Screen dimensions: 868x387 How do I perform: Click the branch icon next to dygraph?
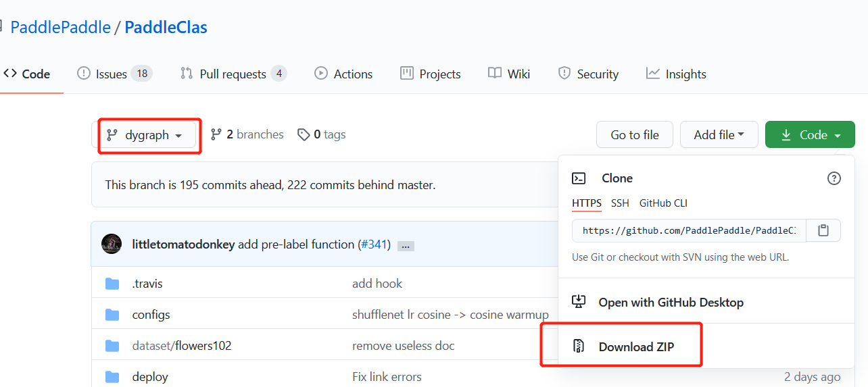[x=112, y=135]
